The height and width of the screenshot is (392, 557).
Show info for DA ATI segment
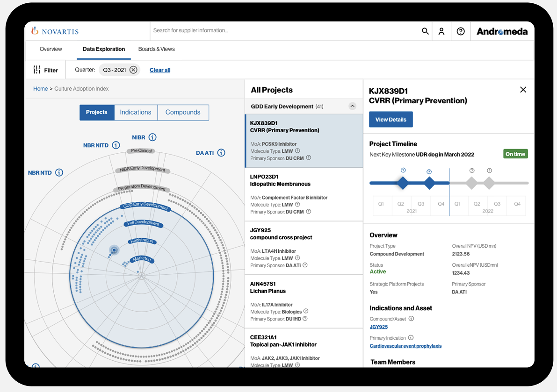221,153
